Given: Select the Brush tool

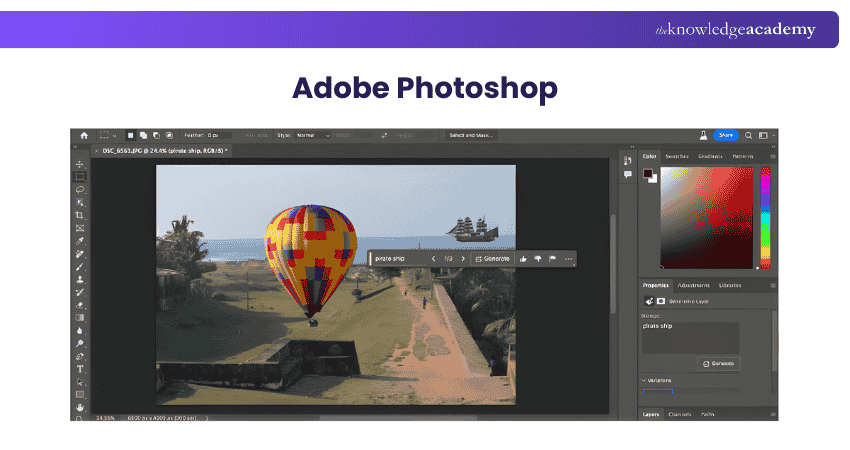Looking at the screenshot, I should (x=80, y=267).
